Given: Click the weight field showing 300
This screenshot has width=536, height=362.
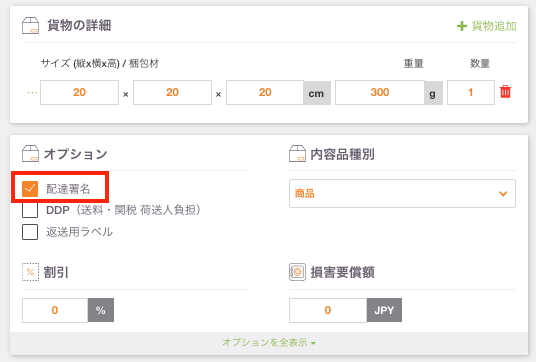Looking at the screenshot, I should coord(380,92).
